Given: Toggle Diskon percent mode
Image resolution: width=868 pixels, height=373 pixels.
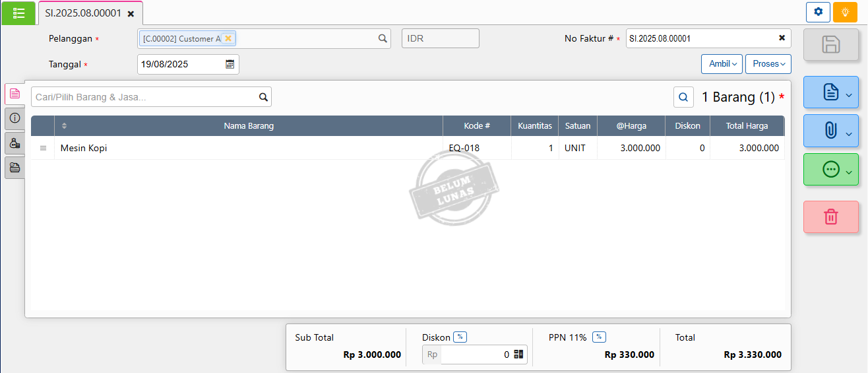Looking at the screenshot, I should click(460, 337).
